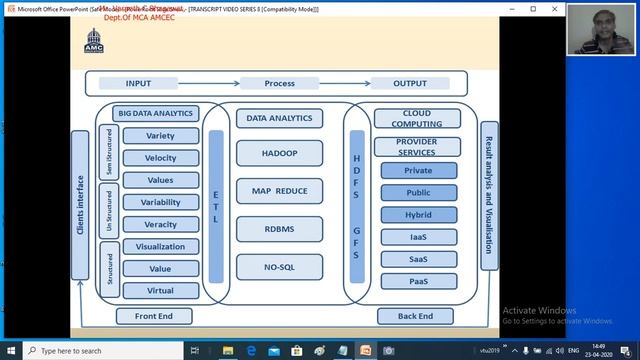
Task: Maximize the PowerPoint window
Action: pyautogui.click(x=533, y=9)
